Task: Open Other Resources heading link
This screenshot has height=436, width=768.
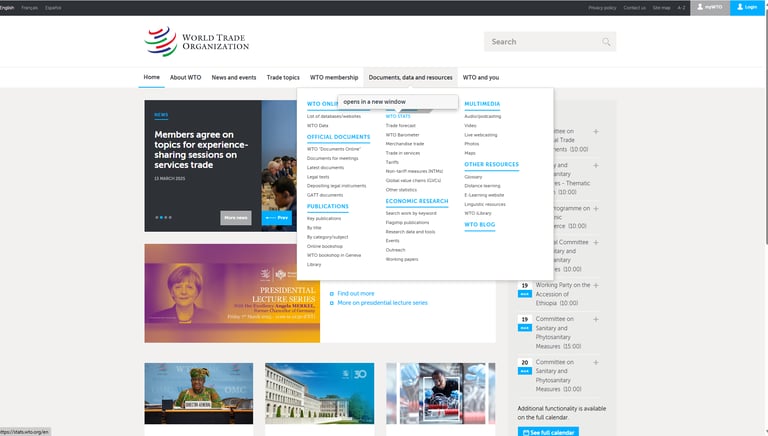Action: pyautogui.click(x=491, y=165)
